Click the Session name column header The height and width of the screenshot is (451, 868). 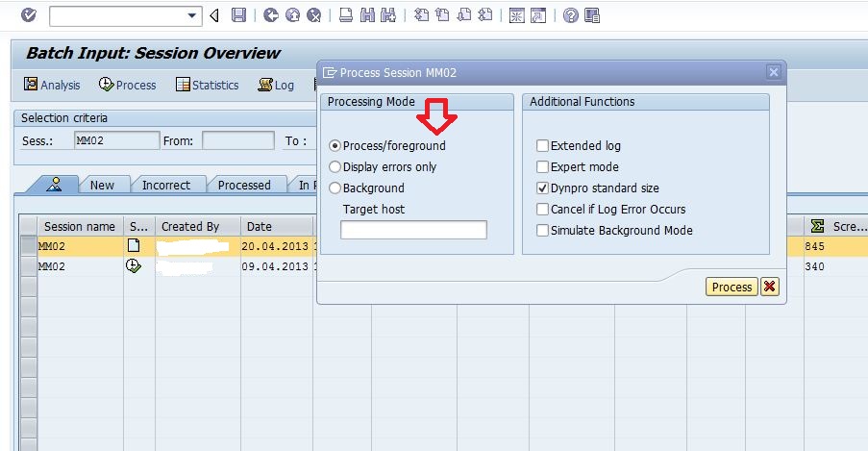80,226
